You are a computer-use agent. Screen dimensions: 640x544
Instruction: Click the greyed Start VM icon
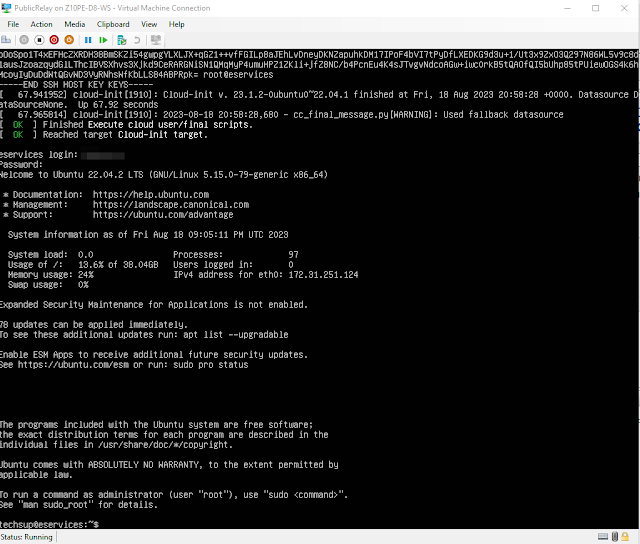tap(24, 40)
